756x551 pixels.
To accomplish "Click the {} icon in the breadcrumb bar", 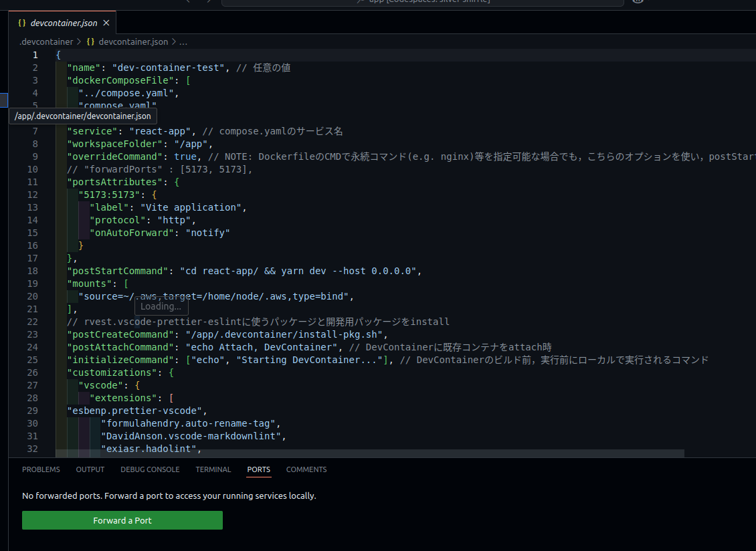I will tap(89, 41).
